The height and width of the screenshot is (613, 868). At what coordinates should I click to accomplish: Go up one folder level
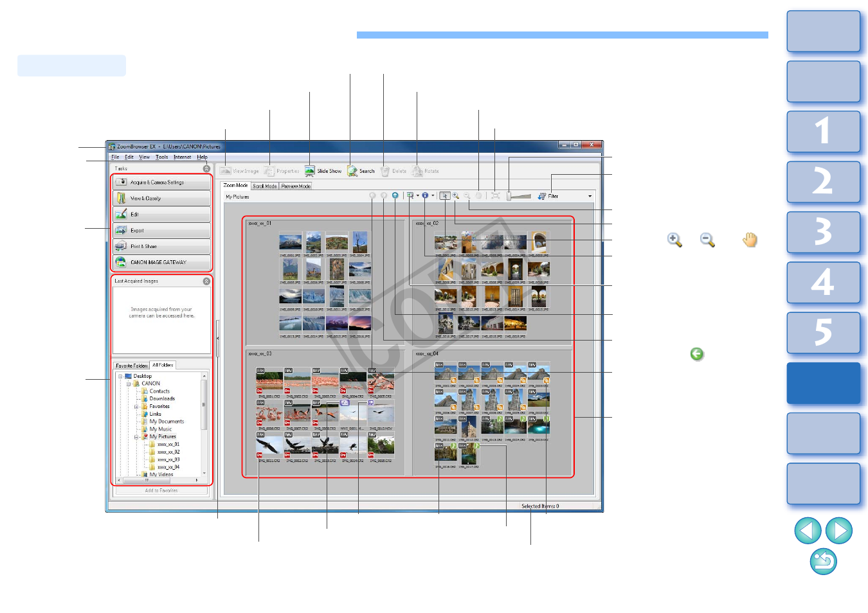[x=395, y=195]
